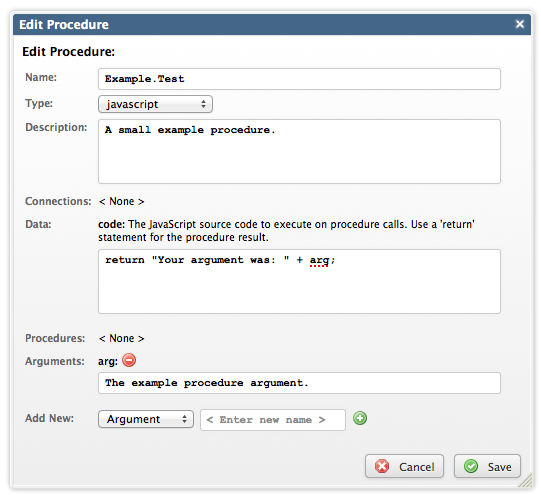Viewport: 541px width, 495px height.
Task: Click the Description: field label
Action: pyautogui.click(x=56, y=127)
